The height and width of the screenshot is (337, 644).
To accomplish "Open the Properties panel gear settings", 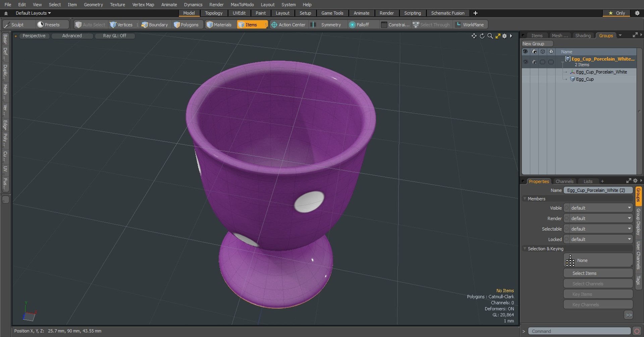I will click(635, 181).
